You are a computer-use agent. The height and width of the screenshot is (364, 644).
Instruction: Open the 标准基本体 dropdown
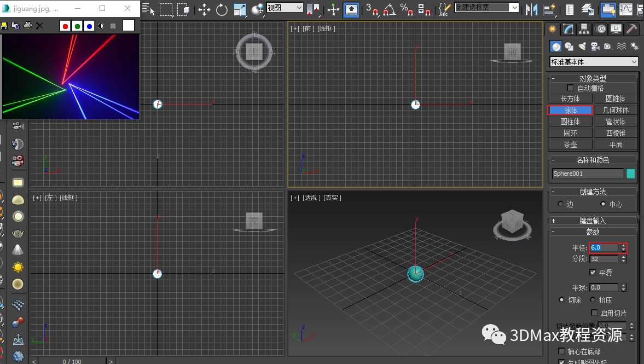(594, 62)
